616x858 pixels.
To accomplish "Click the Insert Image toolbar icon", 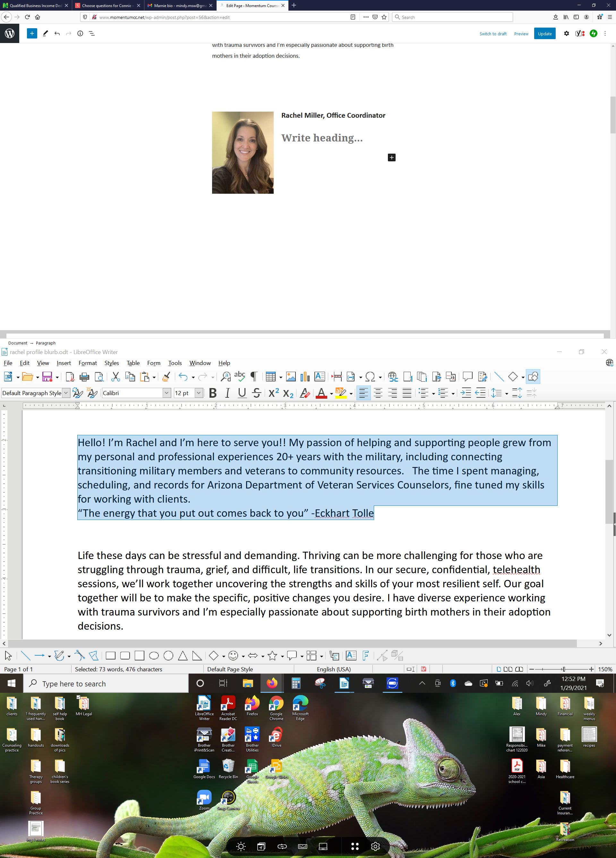I will [291, 377].
